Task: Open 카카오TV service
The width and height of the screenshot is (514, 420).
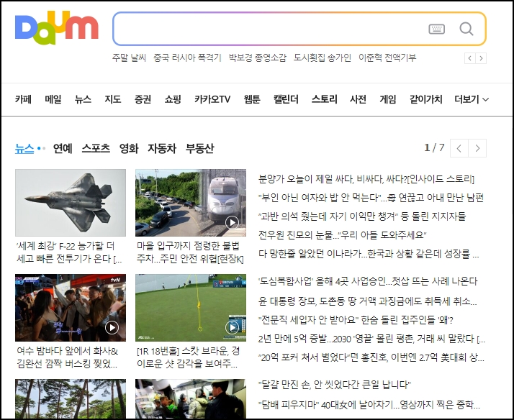Action: click(212, 99)
